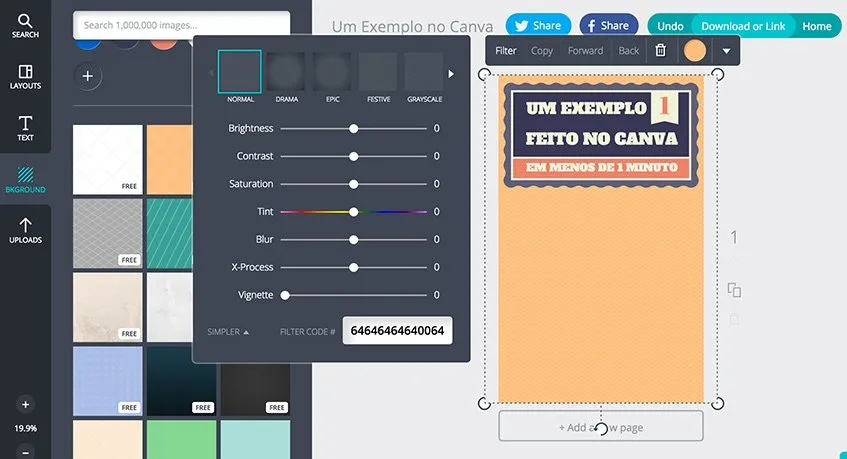847x459 pixels.
Task: Open Download or Link options
Action: (x=743, y=26)
